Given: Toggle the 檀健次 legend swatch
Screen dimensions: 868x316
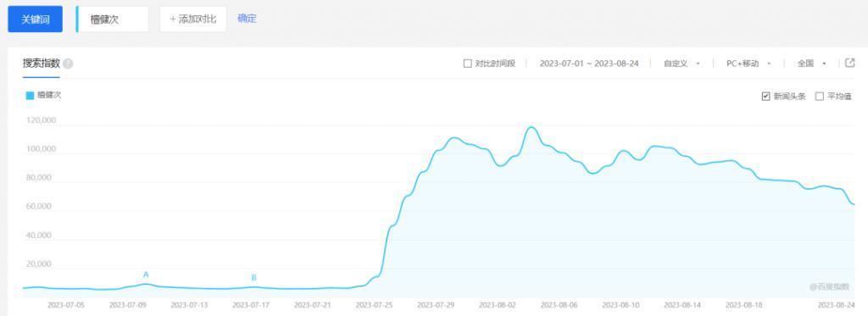Looking at the screenshot, I should click(x=30, y=95).
